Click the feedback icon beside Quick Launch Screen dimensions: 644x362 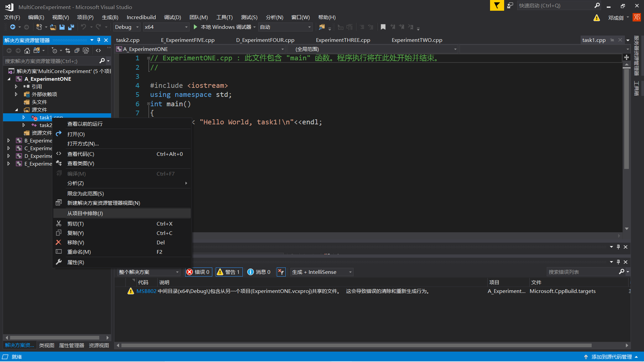(x=510, y=5)
